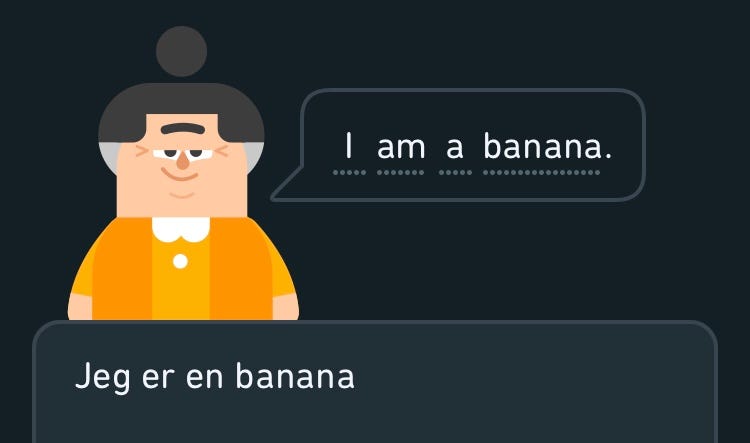750x443 pixels.
Task: Click the speech bubble's pointed tail
Action: click(x=289, y=186)
